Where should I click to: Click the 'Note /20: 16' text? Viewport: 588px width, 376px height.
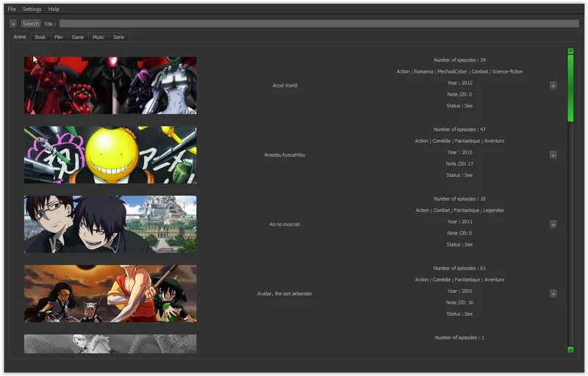click(x=459, y=303)
